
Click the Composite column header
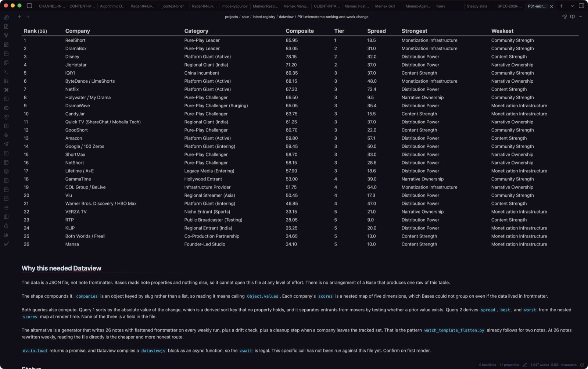tap(300, 31)
